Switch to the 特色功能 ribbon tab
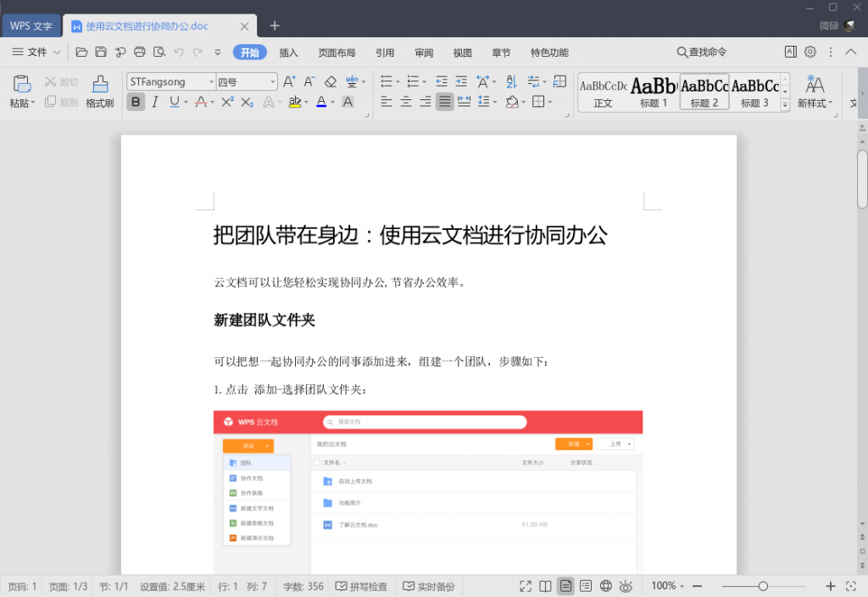The width and height of the screenshot is (868, 597). pyautogui.click(x=549, y=53)
